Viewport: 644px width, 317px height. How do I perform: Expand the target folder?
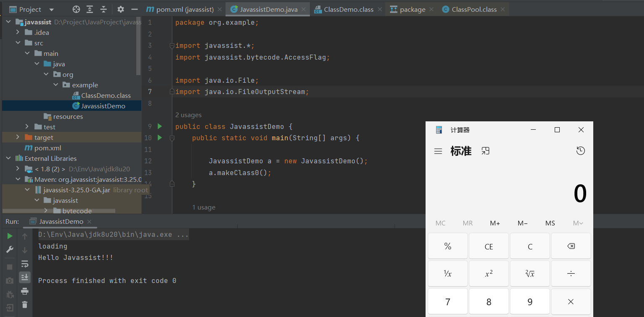(x=18, y=137)
